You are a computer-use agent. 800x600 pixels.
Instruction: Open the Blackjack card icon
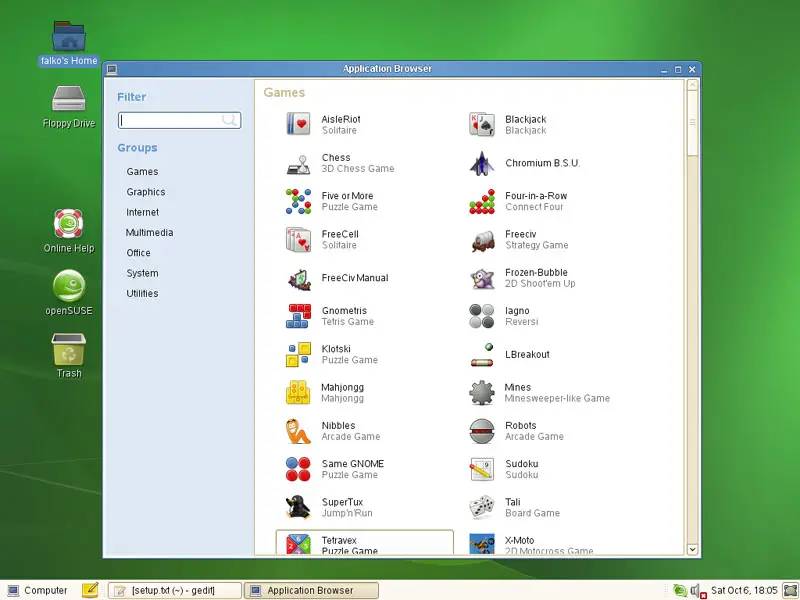[x=482, y=124]
